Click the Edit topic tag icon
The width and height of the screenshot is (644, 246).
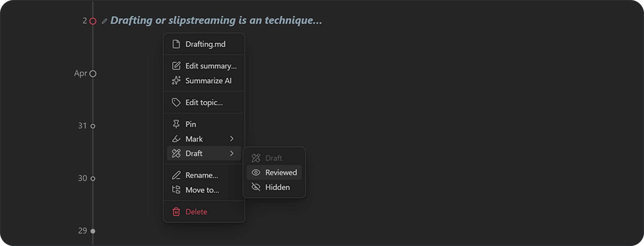tap(176, 102)
